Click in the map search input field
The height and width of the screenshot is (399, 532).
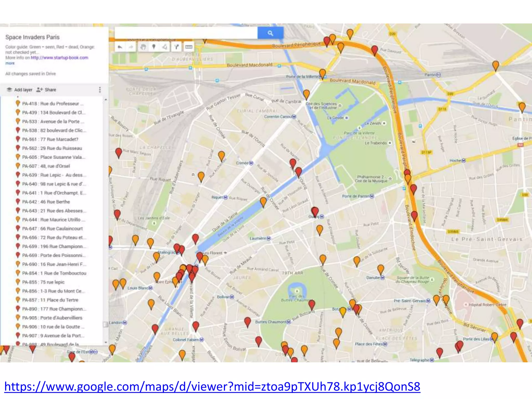[186, 33]
